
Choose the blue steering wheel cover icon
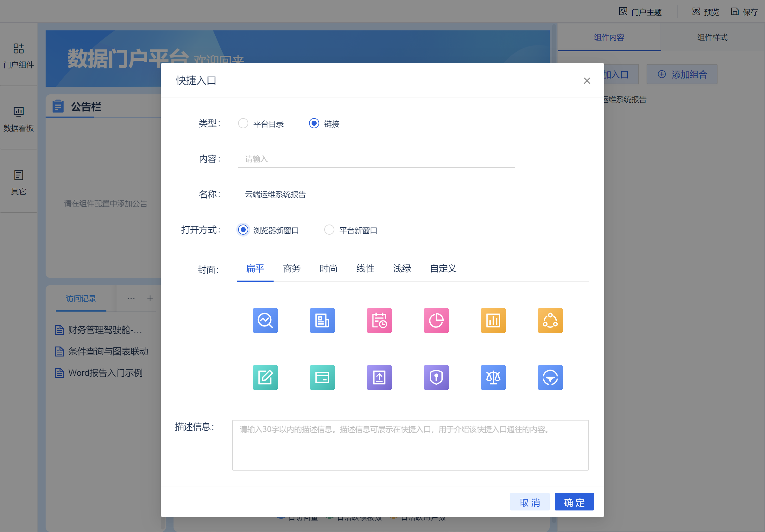pyautogui.click(x=550, y=377)
